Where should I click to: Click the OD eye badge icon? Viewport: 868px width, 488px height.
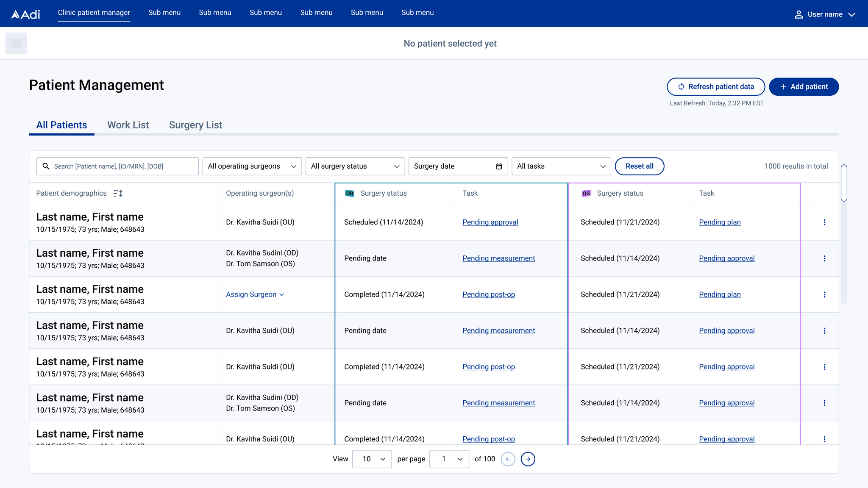point(350,194)
